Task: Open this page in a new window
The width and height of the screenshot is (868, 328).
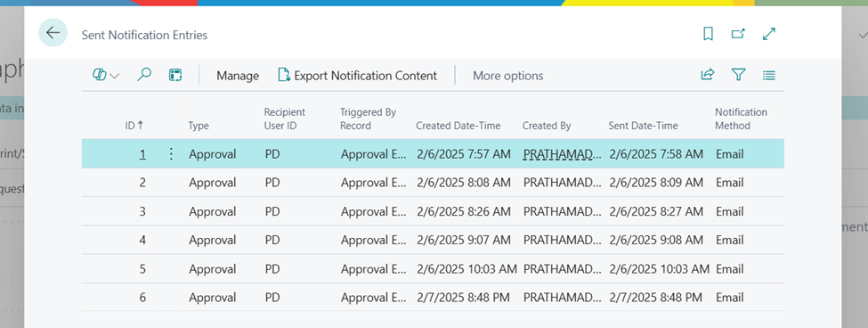Action: point(738,35)
